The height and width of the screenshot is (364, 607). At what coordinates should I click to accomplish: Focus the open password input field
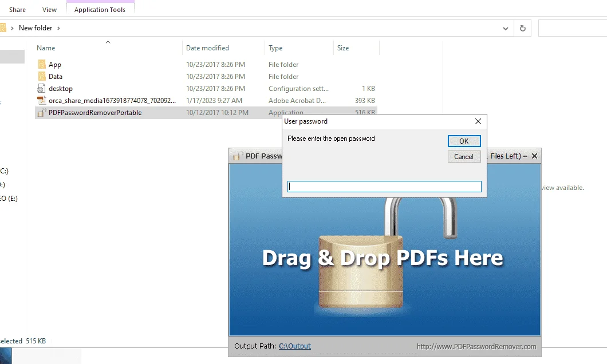coord(384,187)
